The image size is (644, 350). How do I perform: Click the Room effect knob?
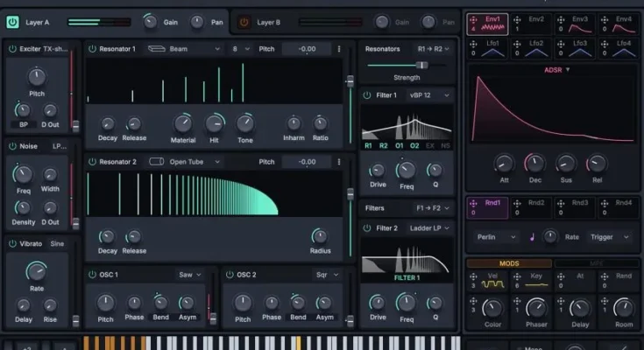pos(624,309)
